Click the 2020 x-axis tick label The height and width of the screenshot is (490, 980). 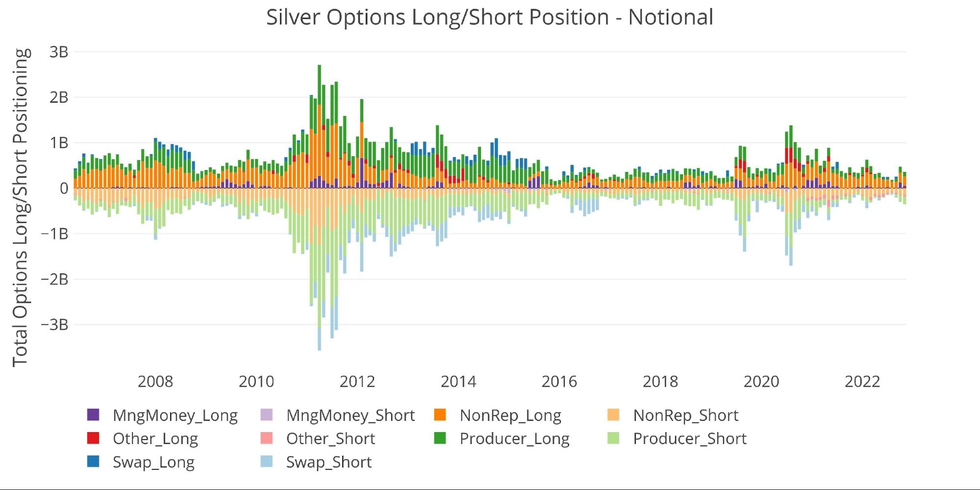point(761,381)
